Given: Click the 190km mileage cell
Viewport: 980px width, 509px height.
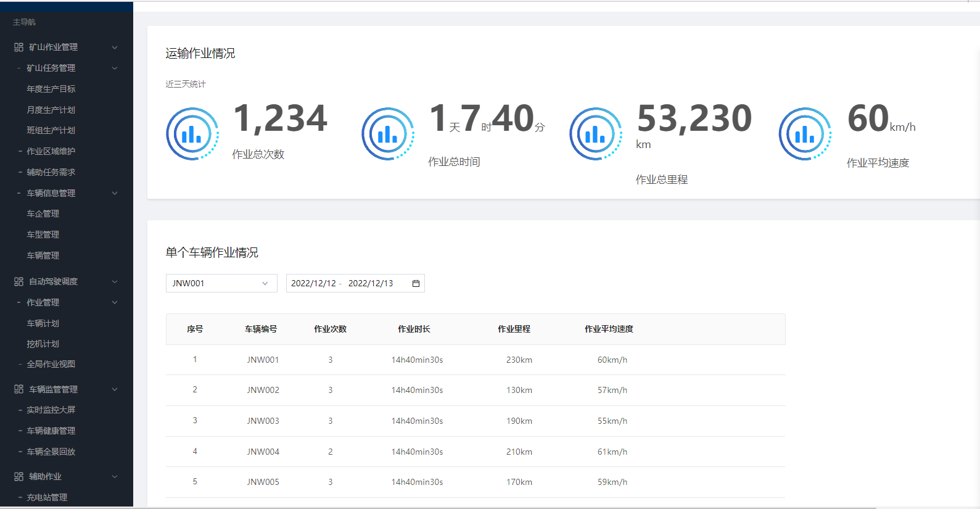Looking at the screenshot, I should [519, 421].
